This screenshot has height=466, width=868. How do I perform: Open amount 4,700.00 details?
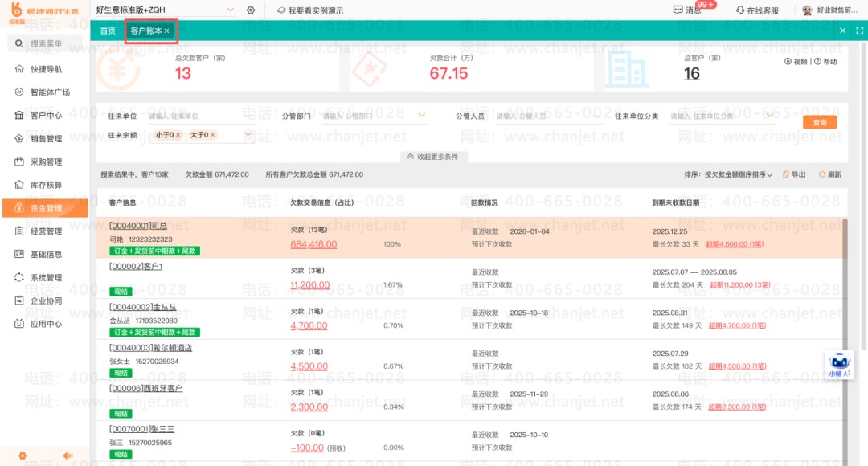click(x=309, y=325)
